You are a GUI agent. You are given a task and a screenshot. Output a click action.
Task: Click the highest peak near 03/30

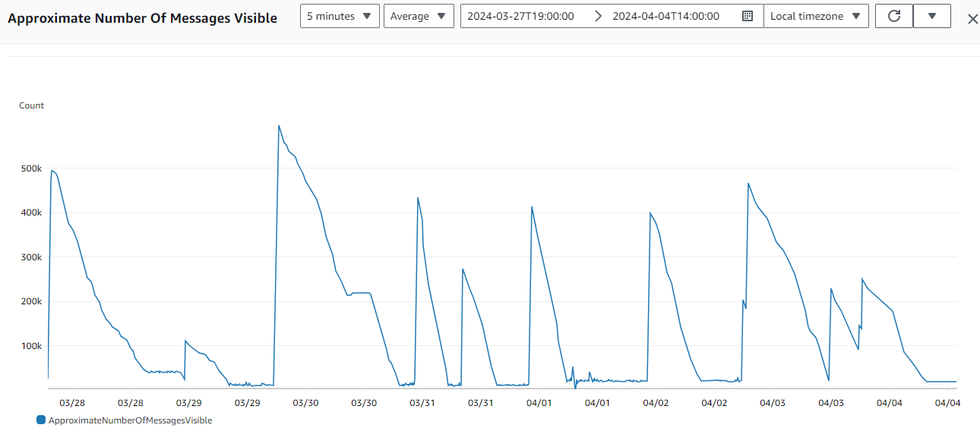[279, 126]
